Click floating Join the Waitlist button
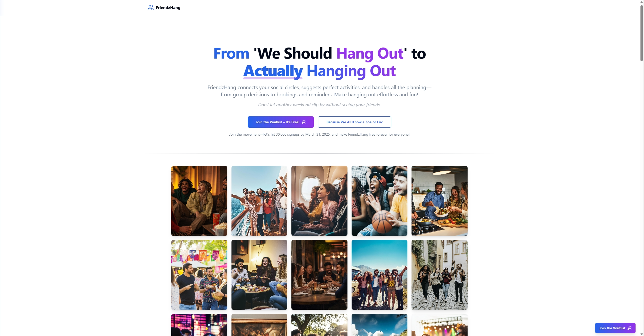Image resolution: width=644 pixels, height=336 pixels. tap(615, 328)
